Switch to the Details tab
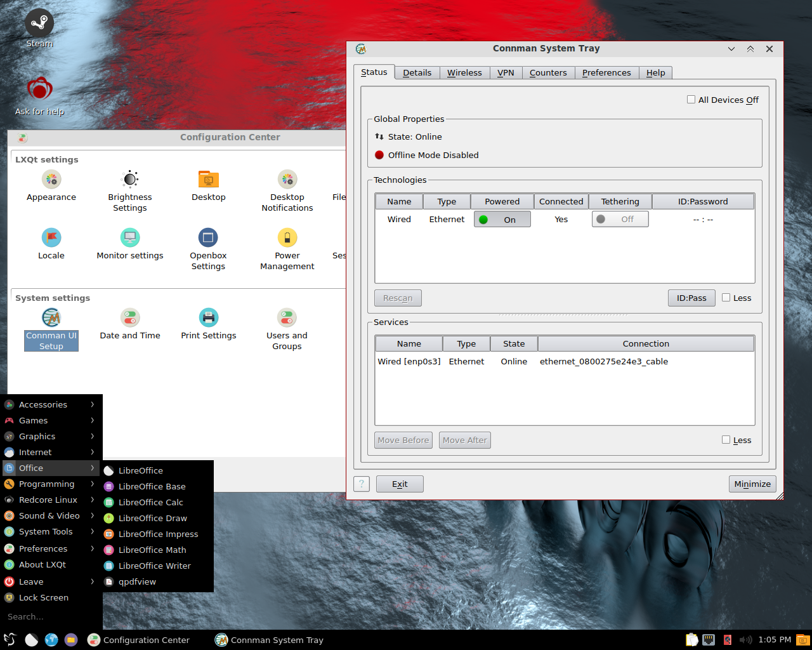This screenshot has height=650, width=812. coord(417,72)
